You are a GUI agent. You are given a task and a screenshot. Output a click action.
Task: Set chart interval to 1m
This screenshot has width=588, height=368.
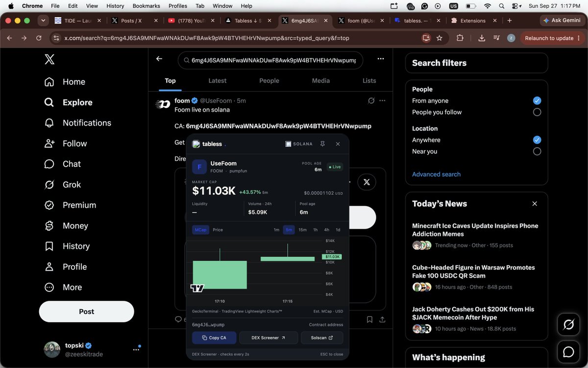point(276,230)
